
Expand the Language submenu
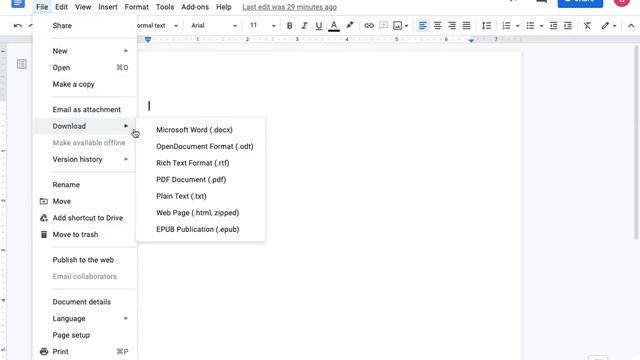(x=85, y=318)
